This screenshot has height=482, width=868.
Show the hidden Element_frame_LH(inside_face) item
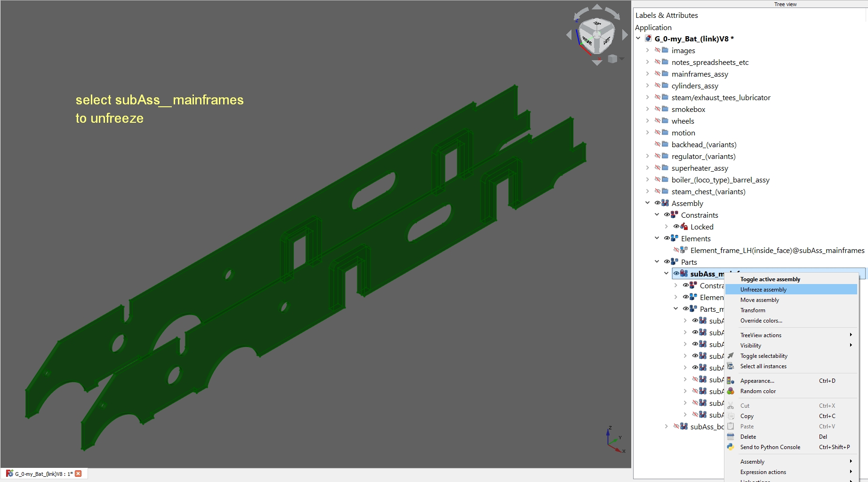(677, 250)
